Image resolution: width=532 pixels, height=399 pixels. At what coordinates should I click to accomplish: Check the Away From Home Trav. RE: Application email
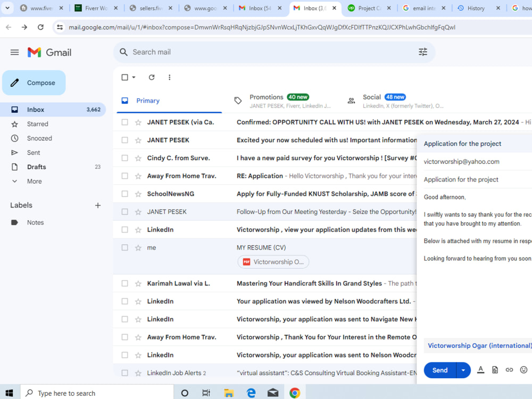(125, 176)
